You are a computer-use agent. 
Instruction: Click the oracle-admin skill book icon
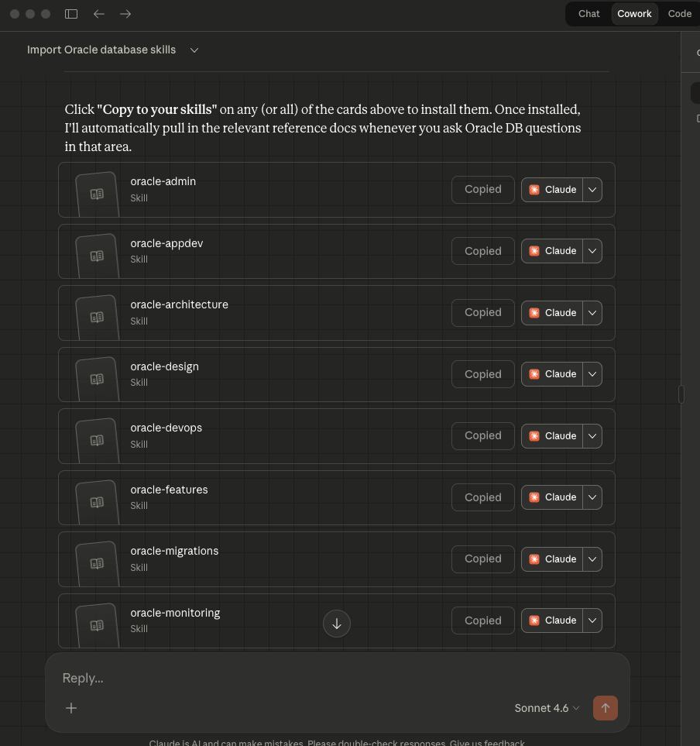pyautogui.click(x=97, y=194)
